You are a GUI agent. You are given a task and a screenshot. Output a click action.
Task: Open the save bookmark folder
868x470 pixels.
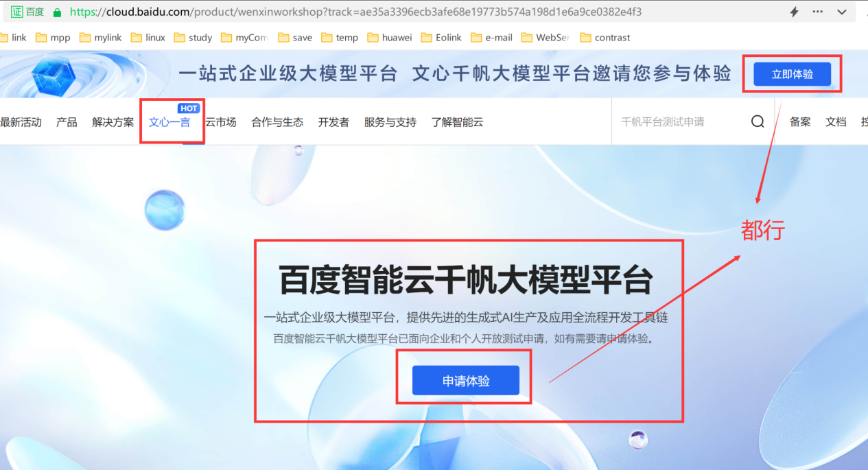point(295,38)
